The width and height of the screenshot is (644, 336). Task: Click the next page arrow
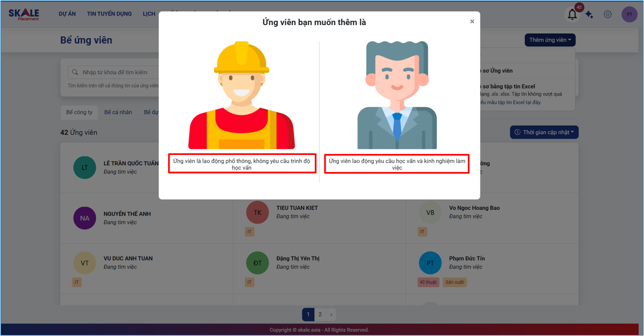331,315
